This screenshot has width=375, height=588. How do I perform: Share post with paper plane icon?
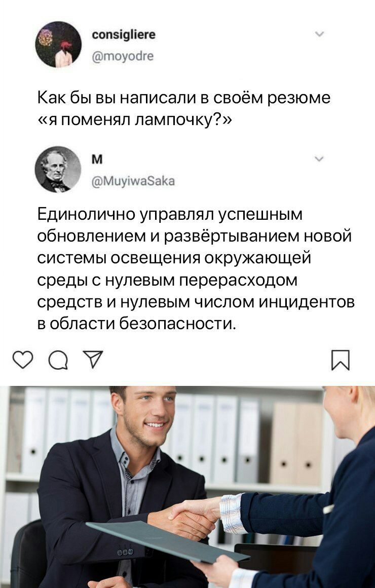pyautogui.click(x=92, y=360)
